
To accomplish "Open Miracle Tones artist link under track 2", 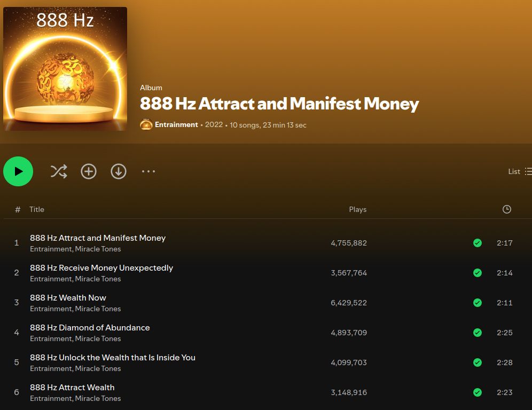I will coord(98,279).
